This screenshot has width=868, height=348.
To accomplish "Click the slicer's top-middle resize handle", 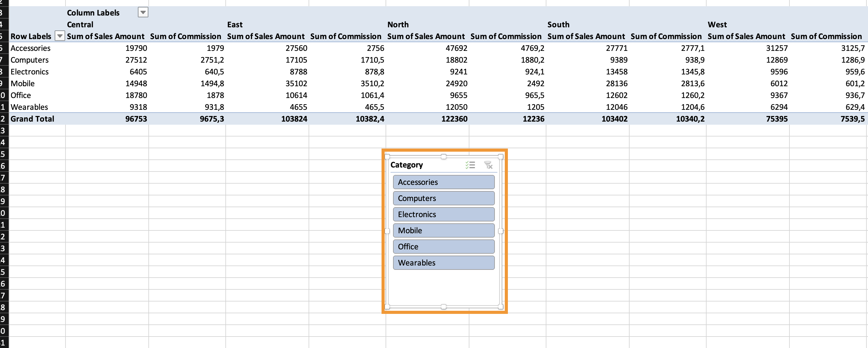I will [443, 157].
